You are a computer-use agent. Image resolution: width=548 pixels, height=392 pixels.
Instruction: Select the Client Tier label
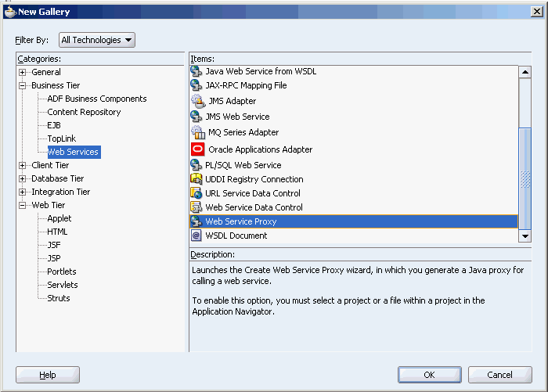[x=50, y=165]
